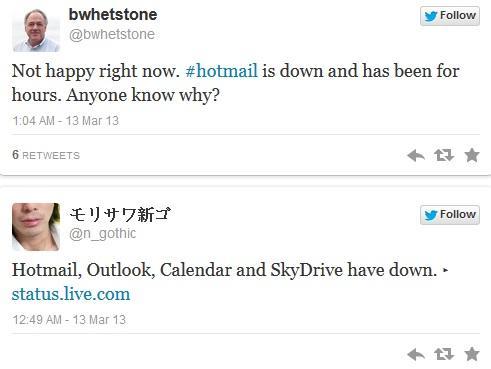Image resolution: width=491 pixels, height=369 pixels.
Task: Open the 1:04 AM - 13 Mar 13 timestamp
Action: pos(65,121)
